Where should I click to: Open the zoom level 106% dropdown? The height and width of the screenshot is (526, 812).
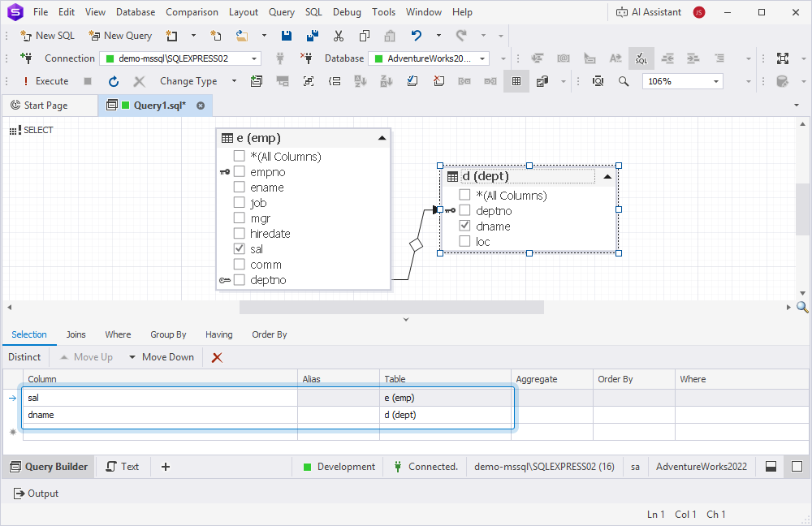coord(715,81)
